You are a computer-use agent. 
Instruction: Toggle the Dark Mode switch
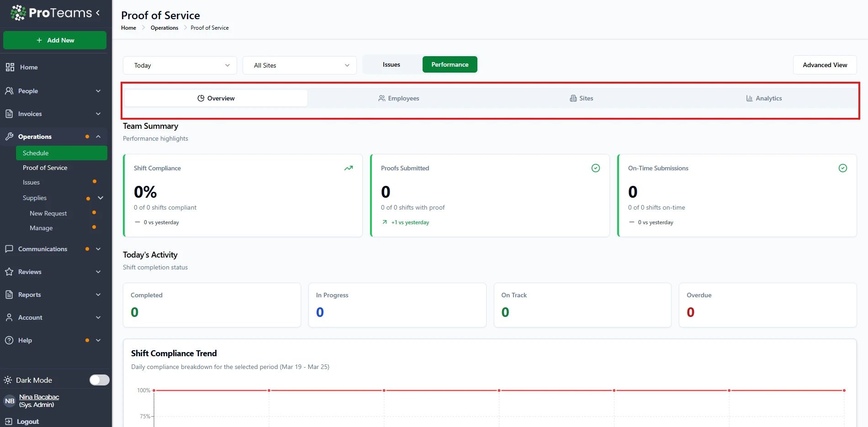point(99,380)
